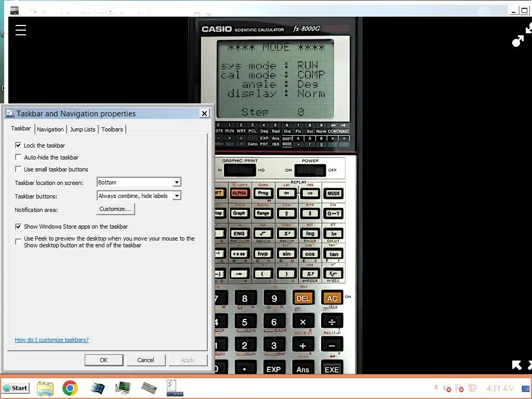
Task: Tap the cos key on the calculator
Action: point(310,254)
